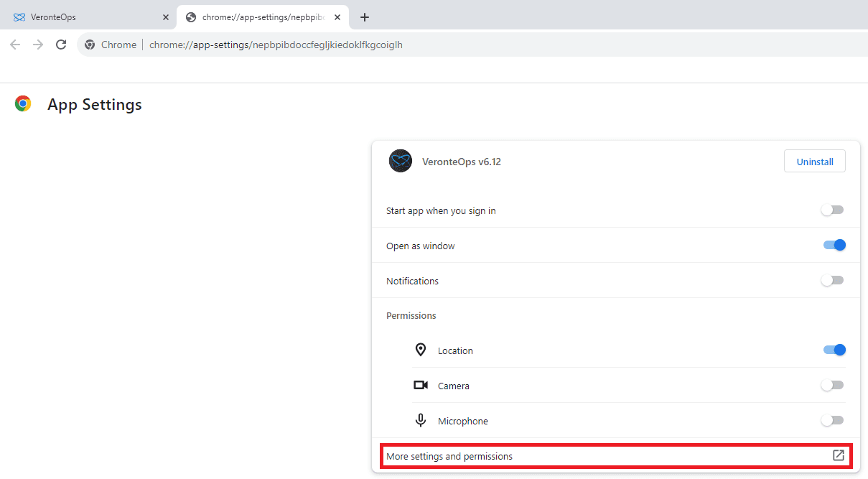Enable Start app when you sign in

(833, 210)
